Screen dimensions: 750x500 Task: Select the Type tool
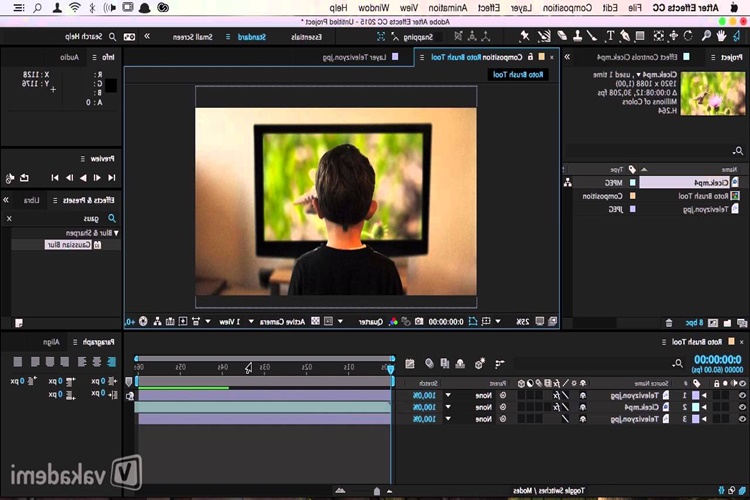point(610,36)
